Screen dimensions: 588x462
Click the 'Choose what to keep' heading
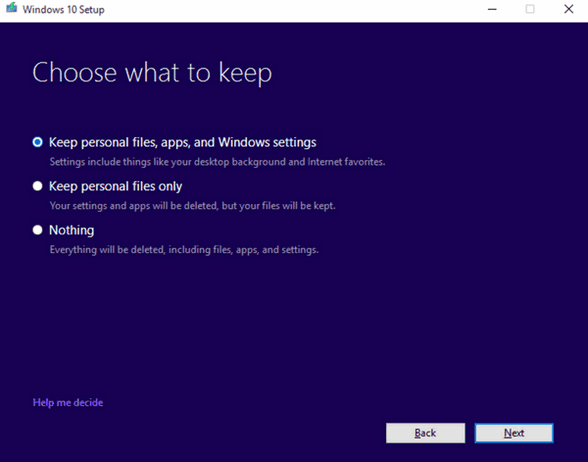pos(152,73)
